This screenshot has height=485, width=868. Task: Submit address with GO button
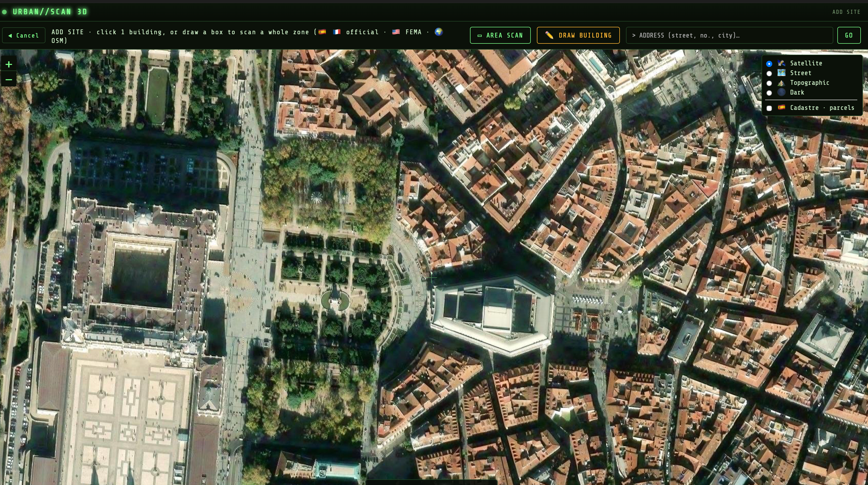(849, 36)
